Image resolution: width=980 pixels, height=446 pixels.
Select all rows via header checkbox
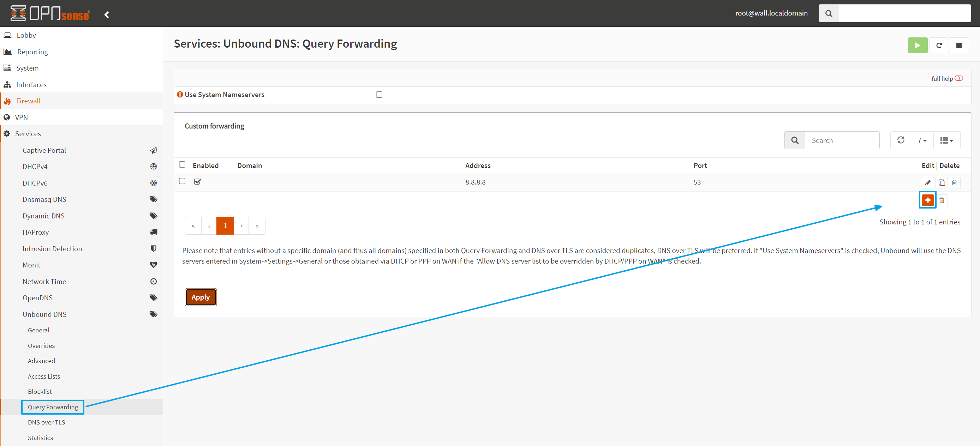click(x=182, y=165)
